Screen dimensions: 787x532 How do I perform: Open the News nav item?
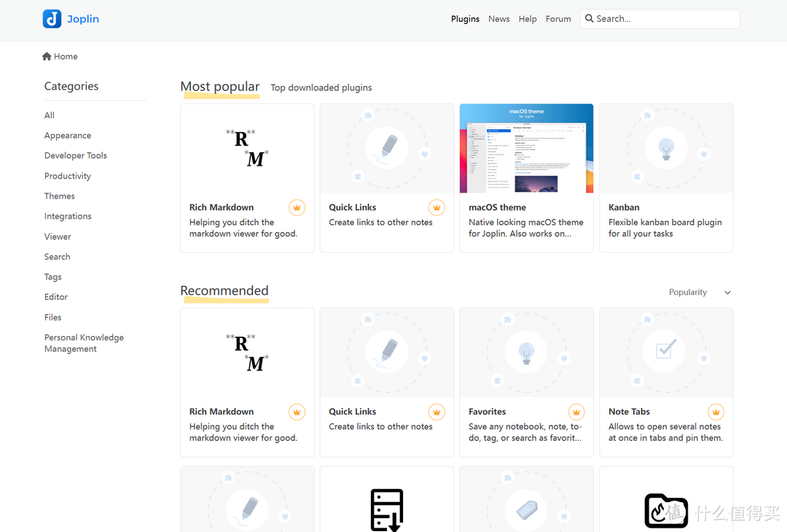point(499,18)
